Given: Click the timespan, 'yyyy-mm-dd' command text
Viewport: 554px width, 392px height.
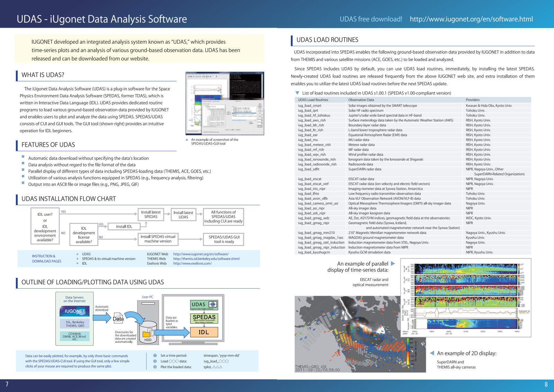Looking at the screenshot, I should [222, 356].
